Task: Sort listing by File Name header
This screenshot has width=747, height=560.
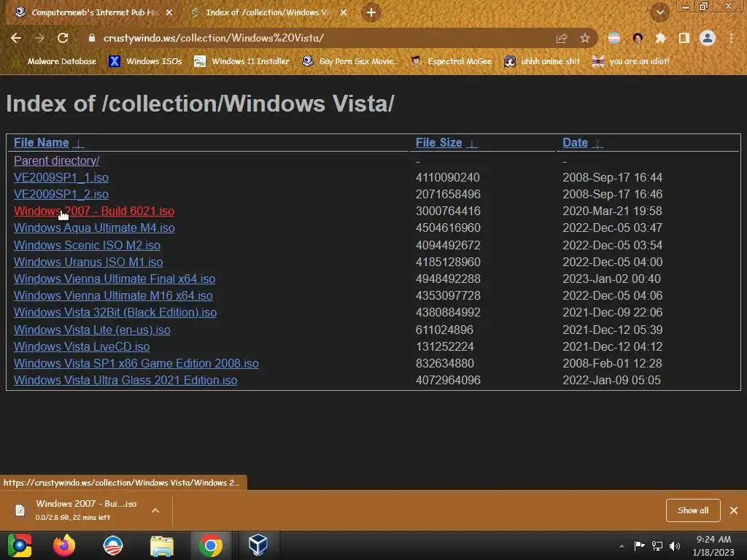Action: tap(41, 142)
